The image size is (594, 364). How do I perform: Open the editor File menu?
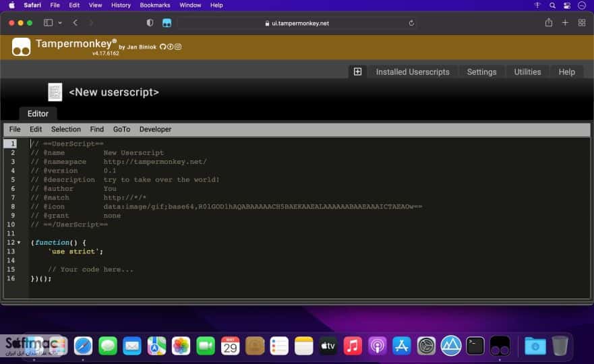pos(15,129)
